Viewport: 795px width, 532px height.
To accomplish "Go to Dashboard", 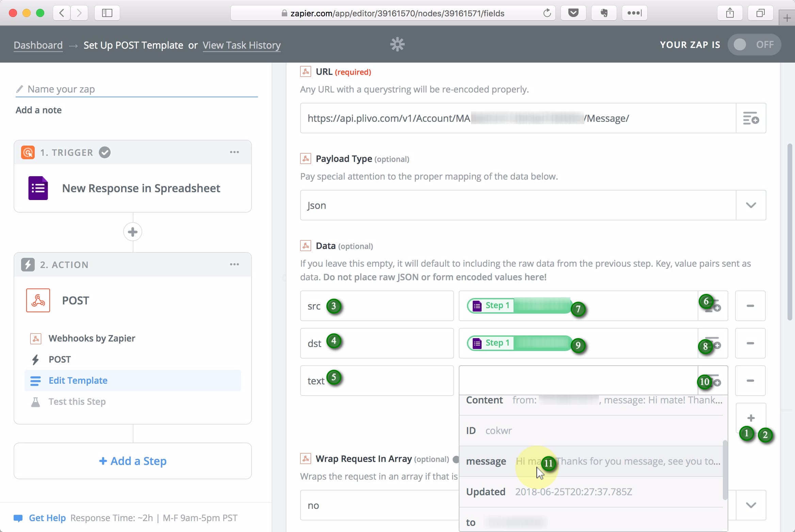I will click(38, 45).
